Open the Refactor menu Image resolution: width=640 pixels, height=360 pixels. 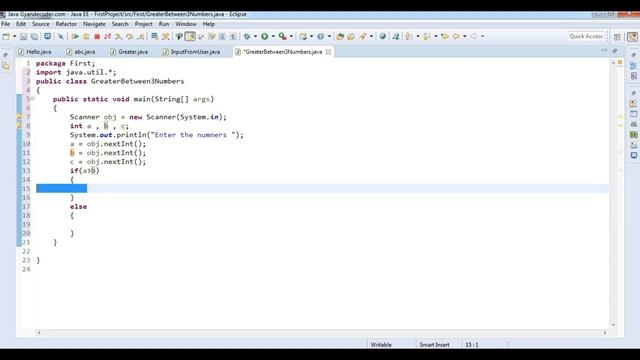66,24
